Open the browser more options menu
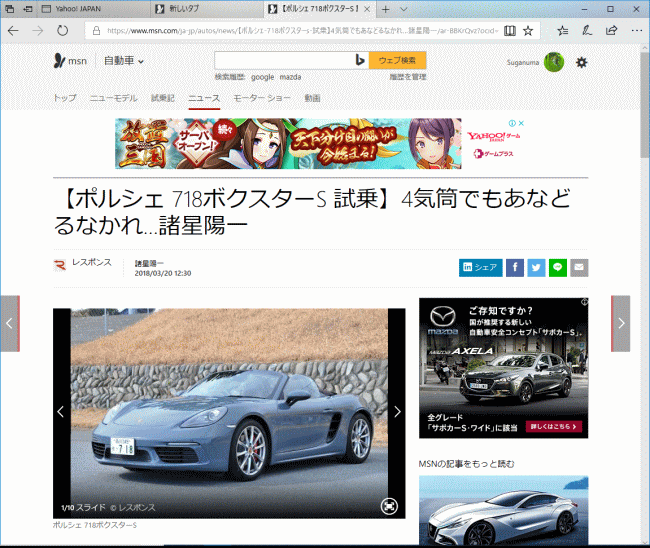This screenshot has width=650, height=548. [637, 30]
